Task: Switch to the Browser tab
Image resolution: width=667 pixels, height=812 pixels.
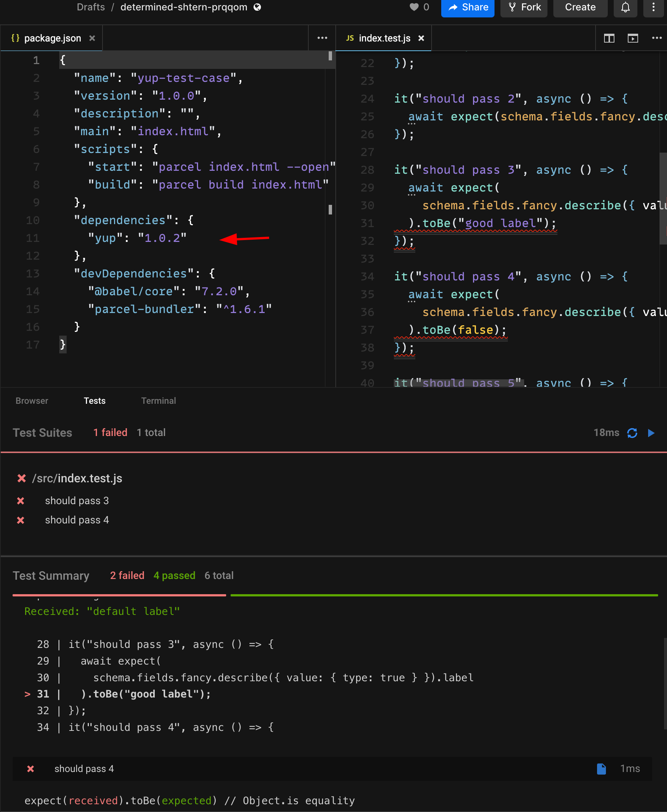Action: coord(32,400)
